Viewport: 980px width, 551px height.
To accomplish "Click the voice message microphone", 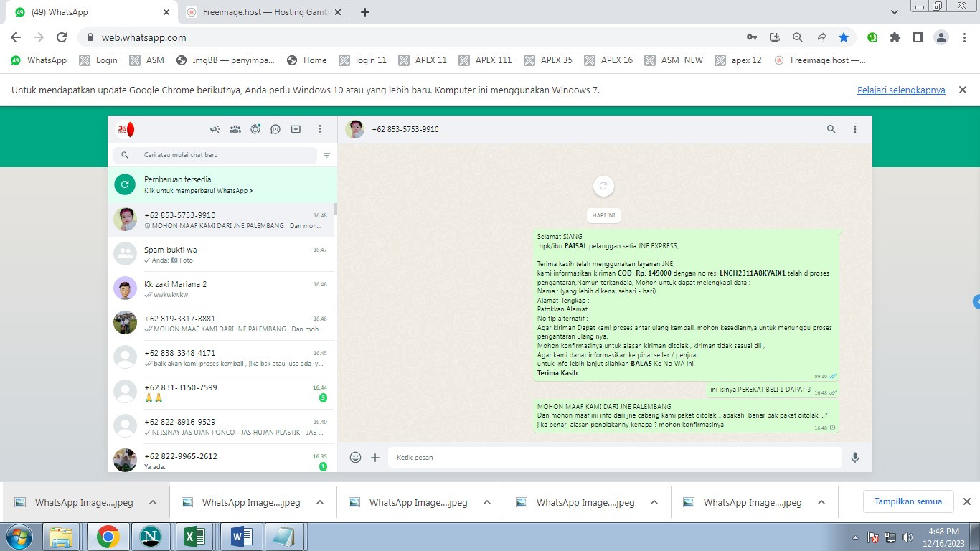I will point(854,457).
